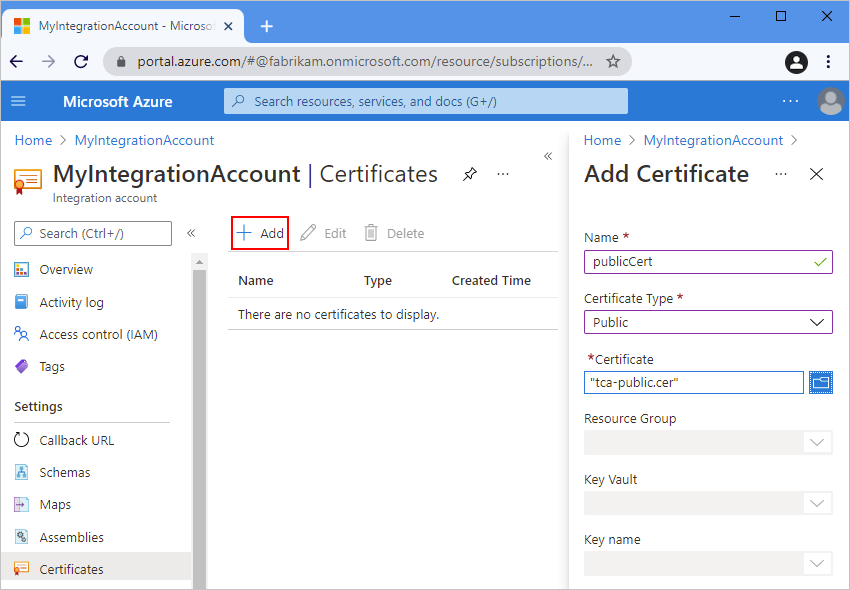
Task: Click the Certificates sidebar icon
Action: (22, 568)
